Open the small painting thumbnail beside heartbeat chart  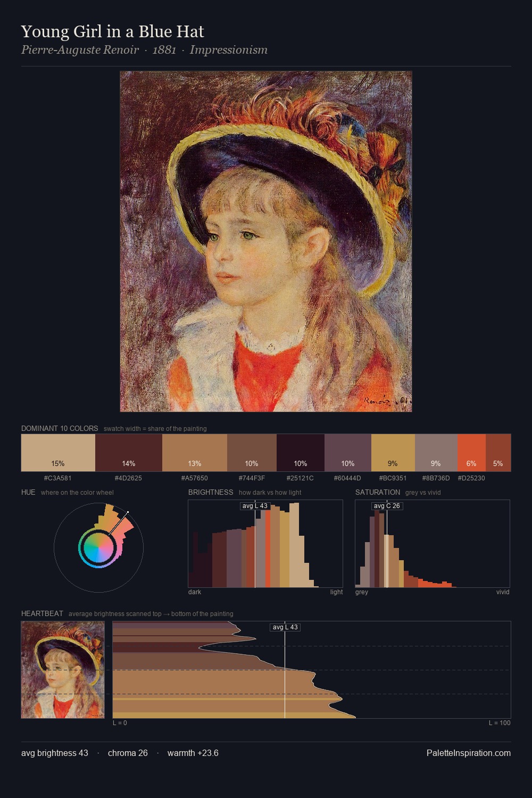tap(63, 670)
